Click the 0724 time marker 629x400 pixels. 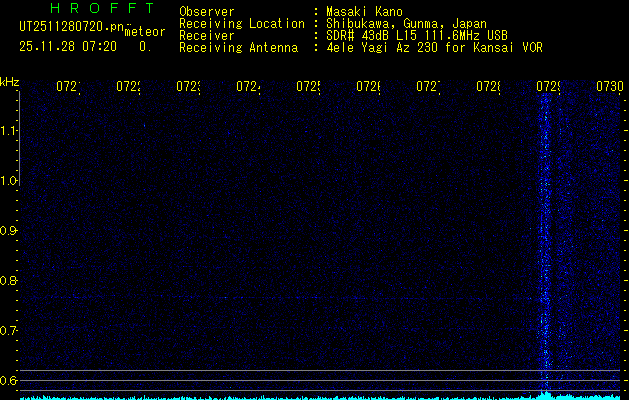coord(248,86)
